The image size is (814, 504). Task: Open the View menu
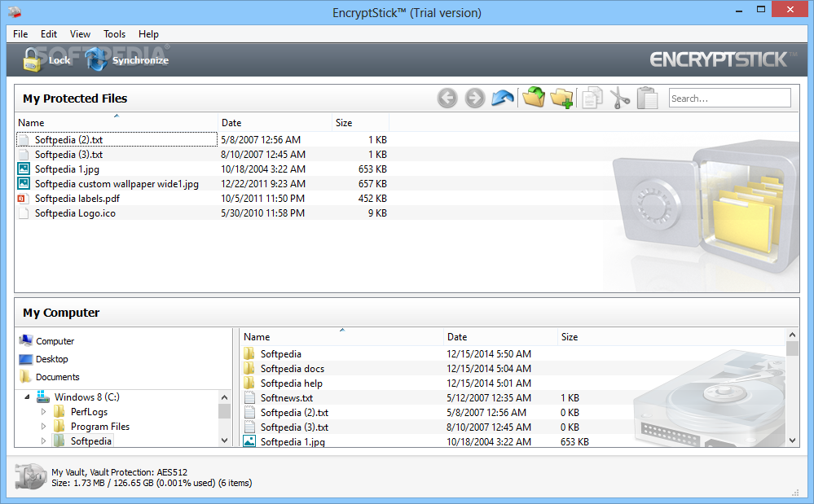coord(80,33)
